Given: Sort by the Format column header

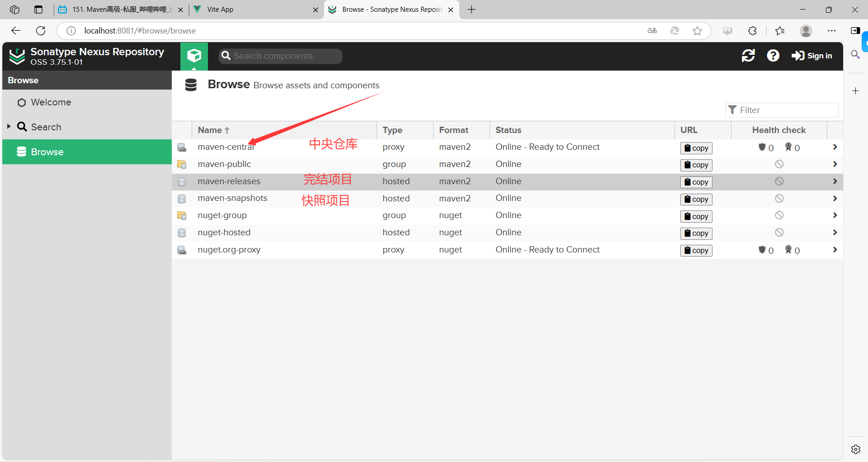Looking at the screenshot, I should [x=462, y=130].
